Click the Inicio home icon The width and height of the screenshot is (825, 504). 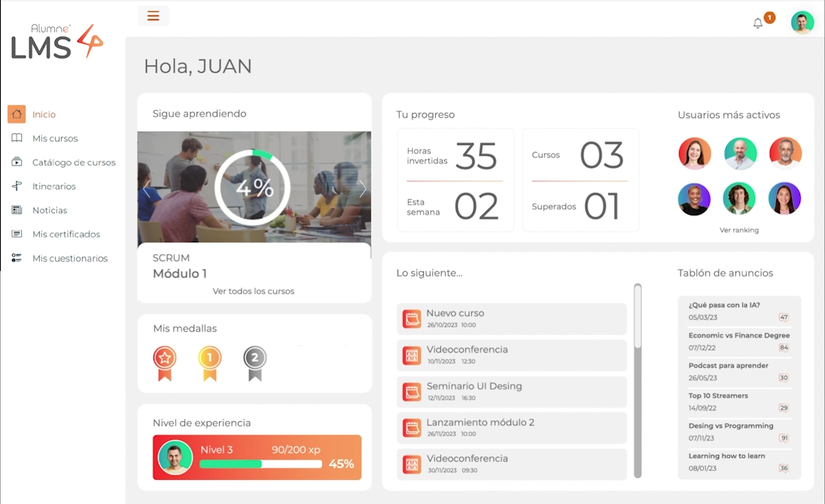click(17, 114)
